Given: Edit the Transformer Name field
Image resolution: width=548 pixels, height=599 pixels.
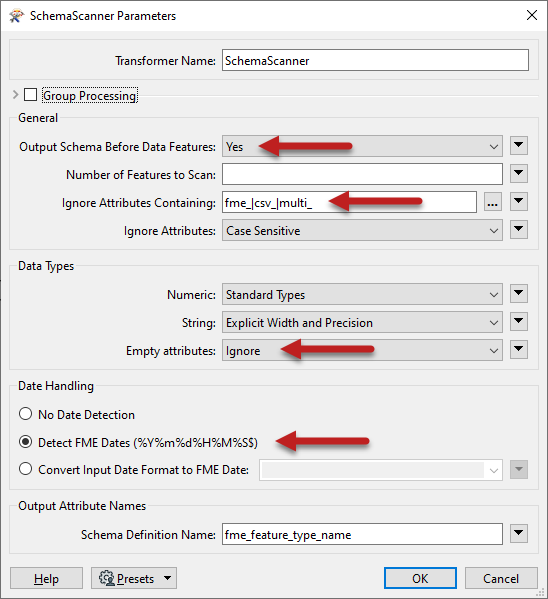Looking at the screenshot, I should coord(375,60).
